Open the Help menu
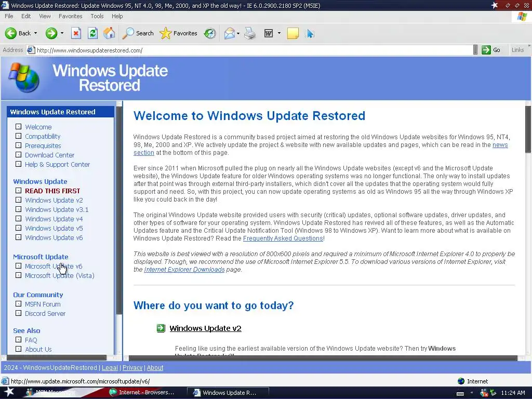 point(117,16)
